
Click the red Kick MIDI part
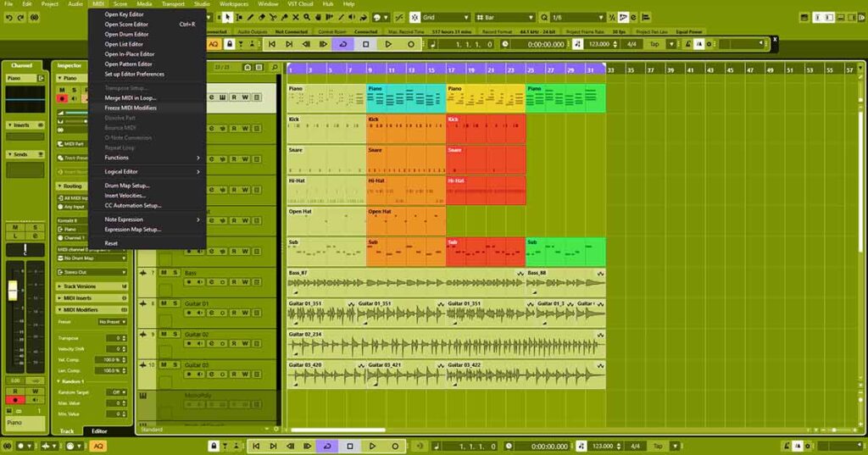(x=486, y=129)
